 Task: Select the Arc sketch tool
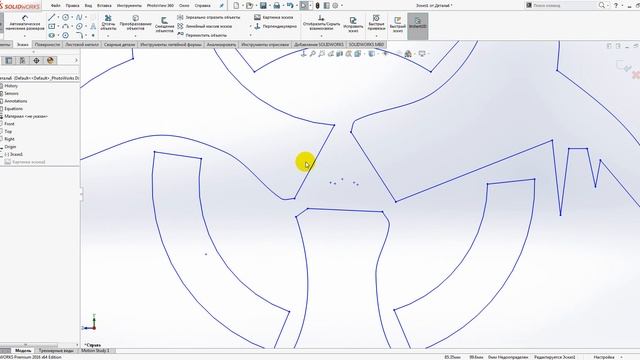65,26
